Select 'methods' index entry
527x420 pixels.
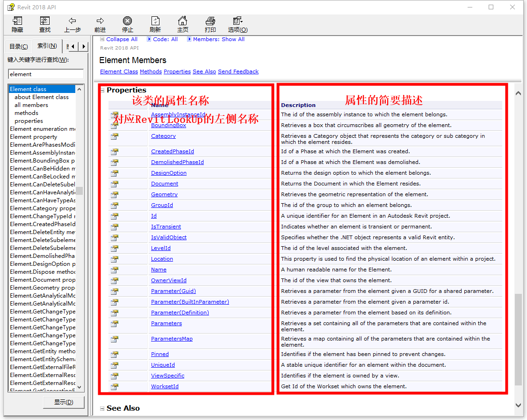click(26, 113)
